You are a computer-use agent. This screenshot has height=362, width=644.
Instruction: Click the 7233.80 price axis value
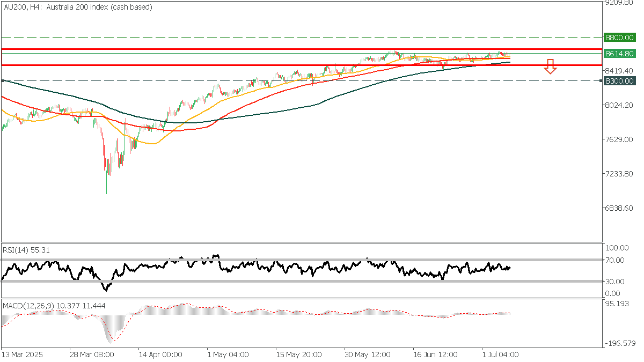[620, 174]
